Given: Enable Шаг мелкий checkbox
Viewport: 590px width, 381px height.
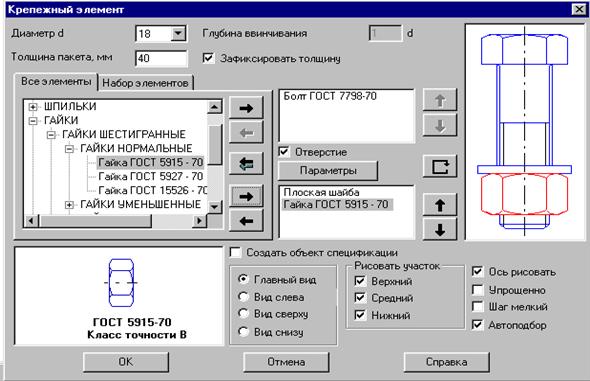Looking at the screenshot, I should (x=477, y=306).
